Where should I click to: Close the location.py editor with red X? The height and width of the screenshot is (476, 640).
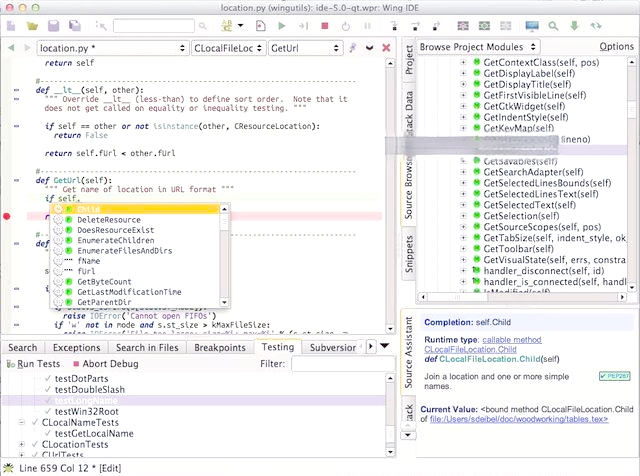pyautogui.click(x=386, y=48)
